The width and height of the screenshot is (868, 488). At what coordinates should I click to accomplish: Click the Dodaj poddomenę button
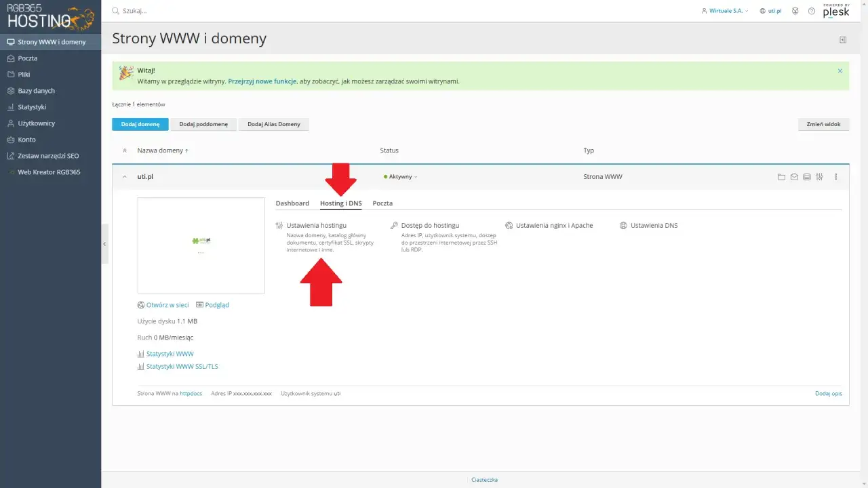pyautogui.click(x=203, y=124)
